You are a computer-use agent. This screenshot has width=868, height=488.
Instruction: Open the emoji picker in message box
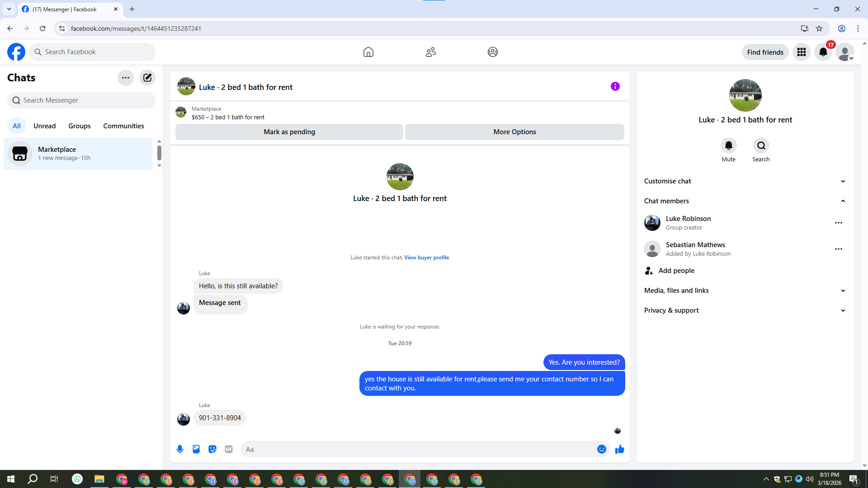point(601,449)
